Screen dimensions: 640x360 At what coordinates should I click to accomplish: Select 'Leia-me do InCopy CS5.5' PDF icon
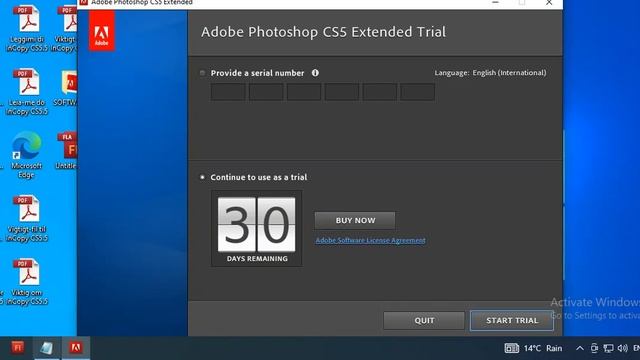(27, 92)
